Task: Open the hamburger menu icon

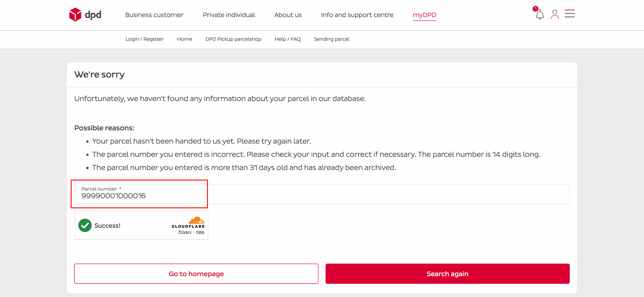Action: [x=570, y=13]
